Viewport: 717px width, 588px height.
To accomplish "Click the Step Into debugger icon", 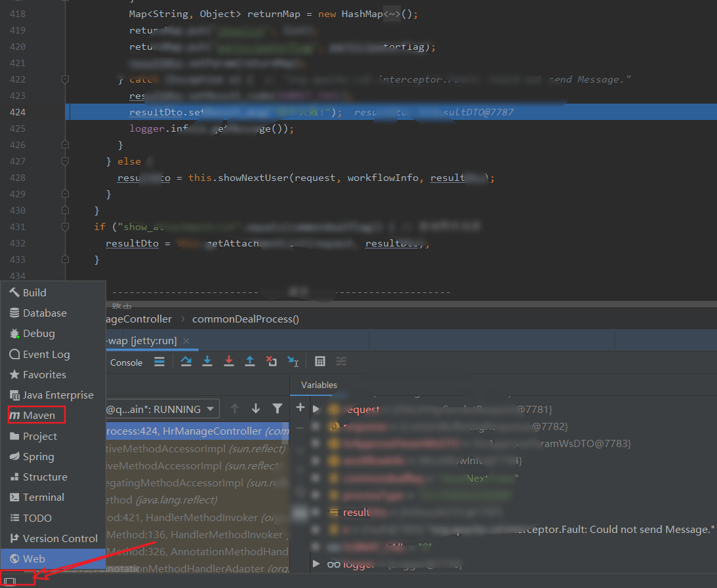I will coord(207,361).
